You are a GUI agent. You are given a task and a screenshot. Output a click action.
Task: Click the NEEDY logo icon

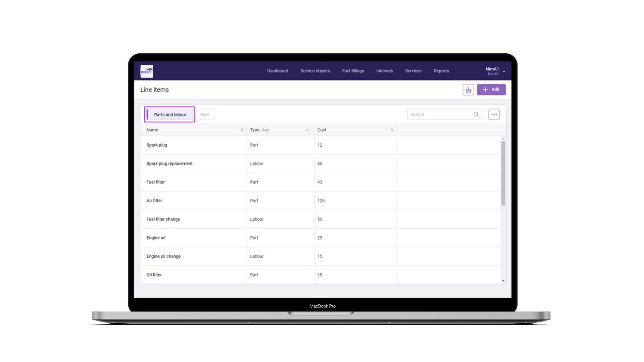[x=146, y=71]
